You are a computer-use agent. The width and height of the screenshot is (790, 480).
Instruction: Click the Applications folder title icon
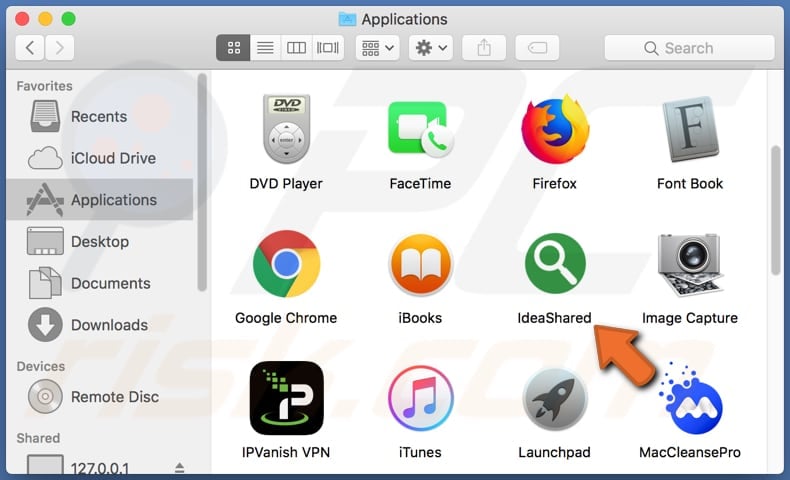click(347, 19)
